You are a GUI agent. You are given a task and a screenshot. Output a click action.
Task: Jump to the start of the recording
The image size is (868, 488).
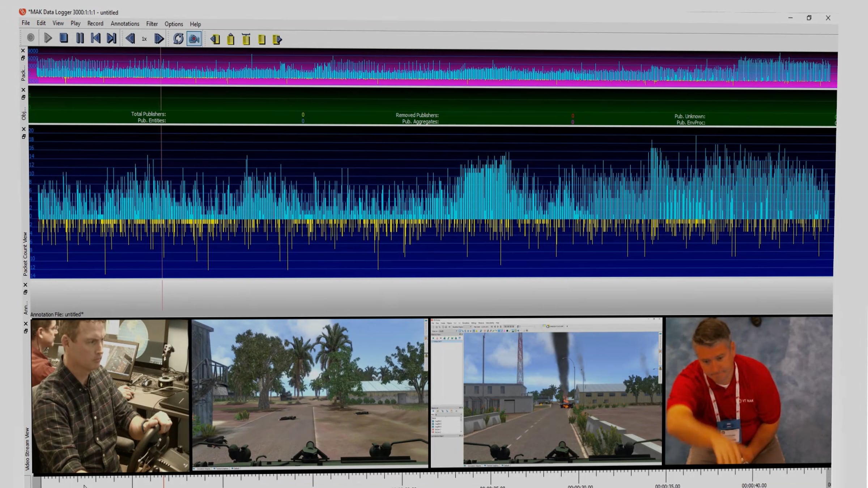[x=95, y=38]
